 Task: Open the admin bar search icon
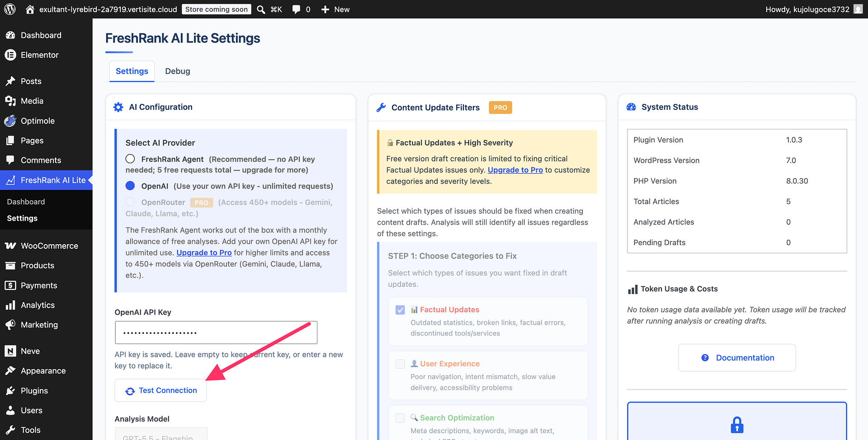261,9
